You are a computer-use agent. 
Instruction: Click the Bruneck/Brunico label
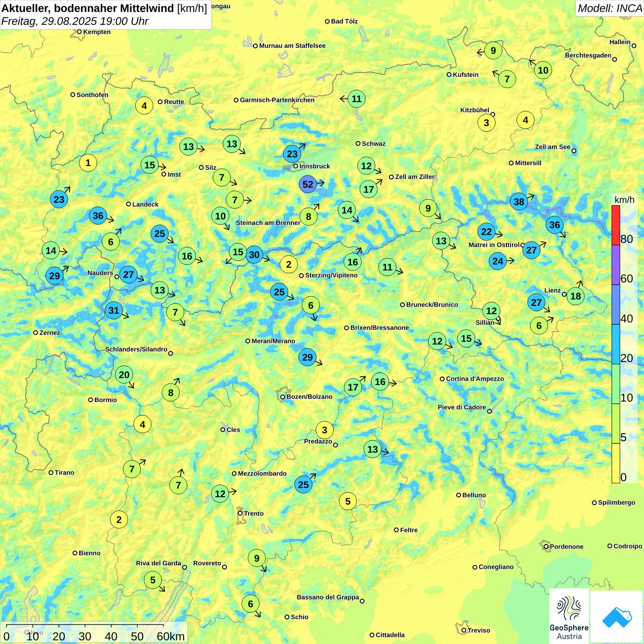[x=432, y=305]
